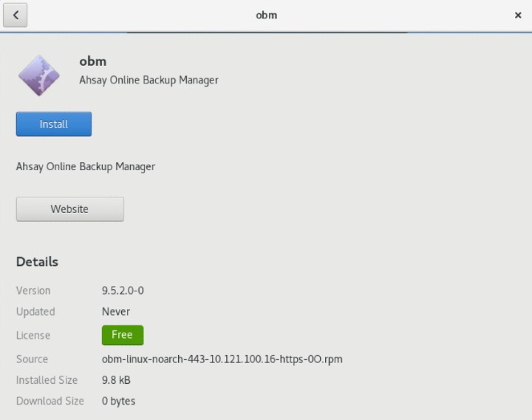The image size is (532, 420).
Task: Select the version number 9.5.2.0-0
Action: (x=123, y=291)
